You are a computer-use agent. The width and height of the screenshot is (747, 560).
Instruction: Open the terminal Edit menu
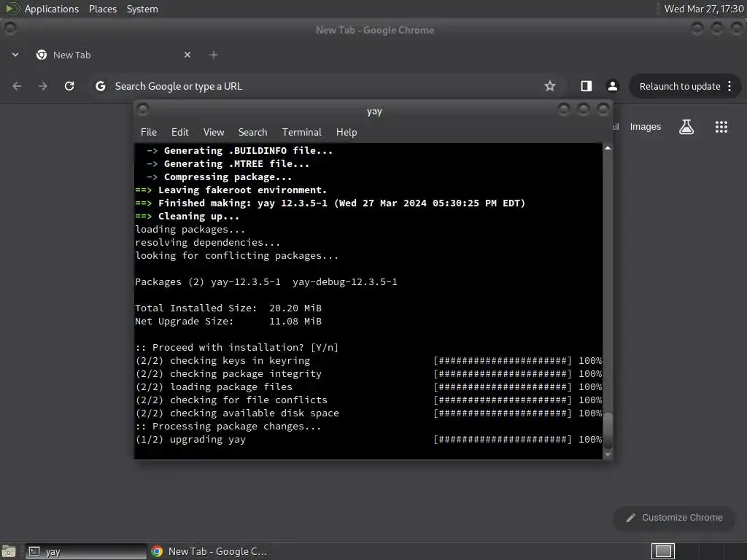[x=180, y=133]
